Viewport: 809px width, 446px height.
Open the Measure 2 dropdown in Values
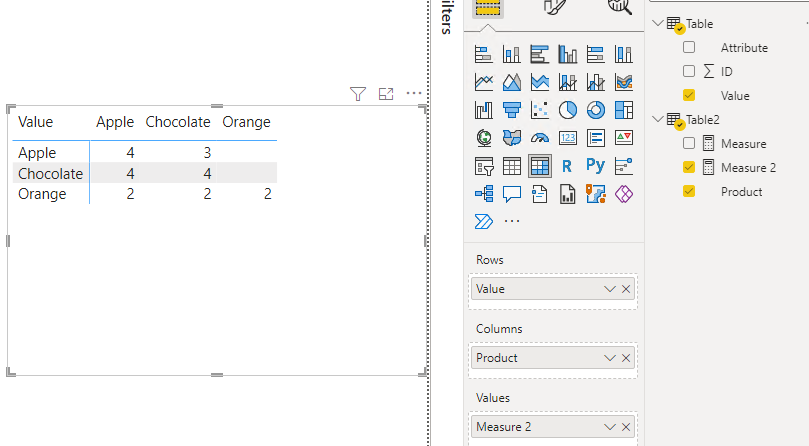[x=610, y=427]
